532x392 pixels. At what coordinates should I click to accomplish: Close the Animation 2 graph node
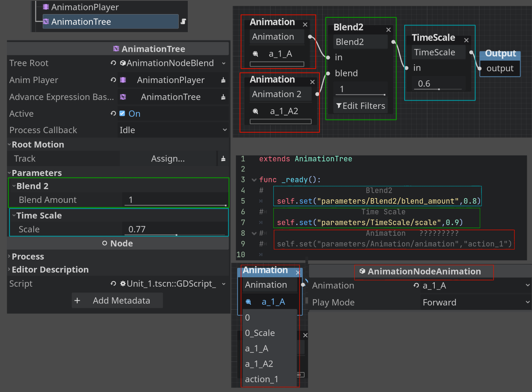click(312, 82)
